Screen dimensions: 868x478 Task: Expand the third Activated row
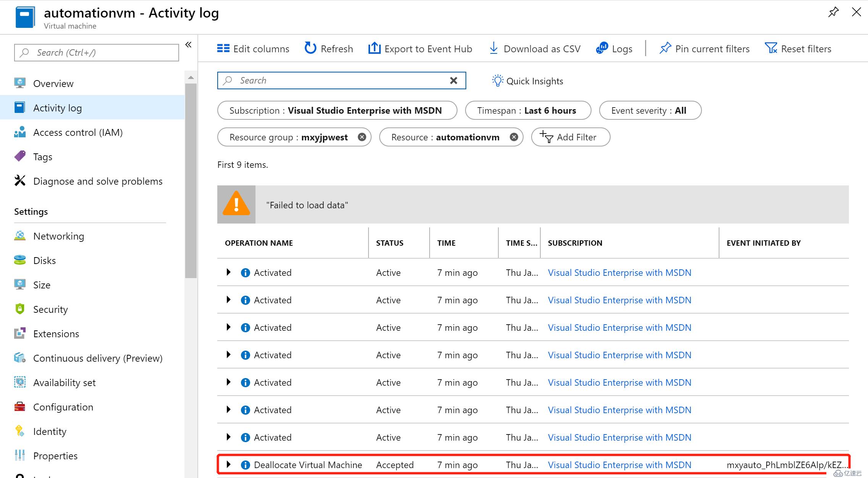point(228,327)
